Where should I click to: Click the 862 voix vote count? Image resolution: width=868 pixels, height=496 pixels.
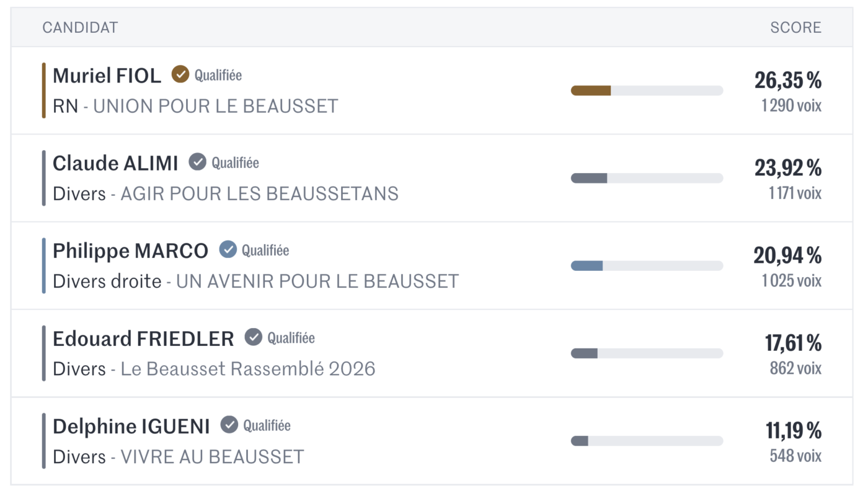795,368
